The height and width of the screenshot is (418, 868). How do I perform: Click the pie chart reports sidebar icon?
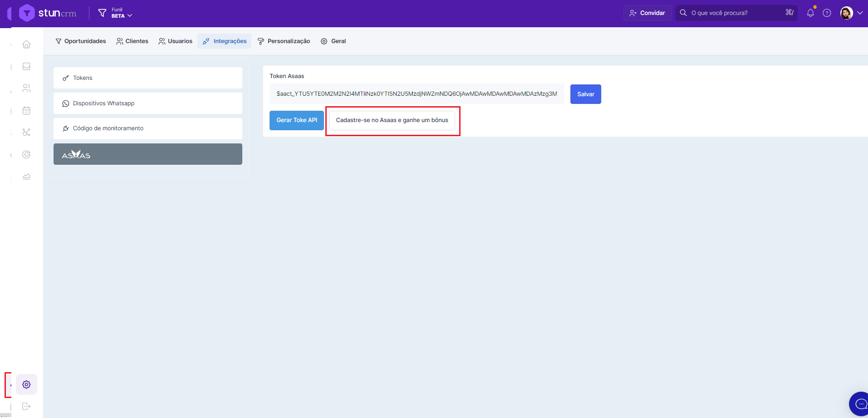(x=26, y=155)
